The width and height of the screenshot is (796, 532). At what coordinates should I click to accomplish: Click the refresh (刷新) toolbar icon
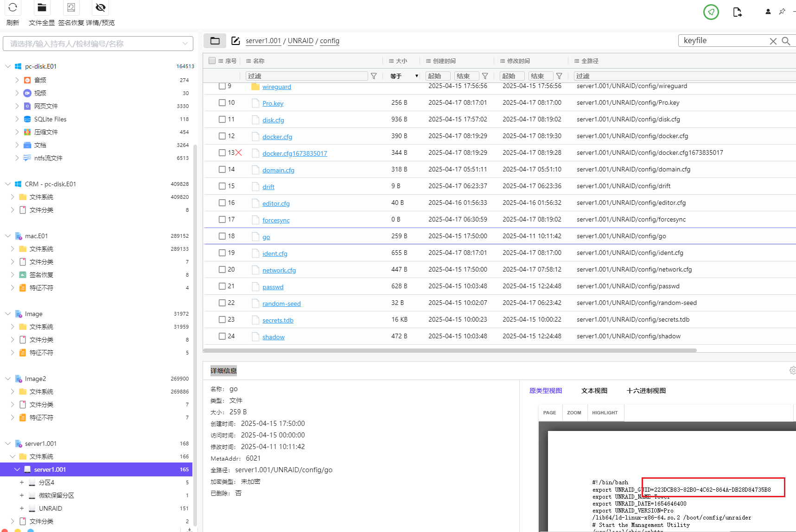13,7
